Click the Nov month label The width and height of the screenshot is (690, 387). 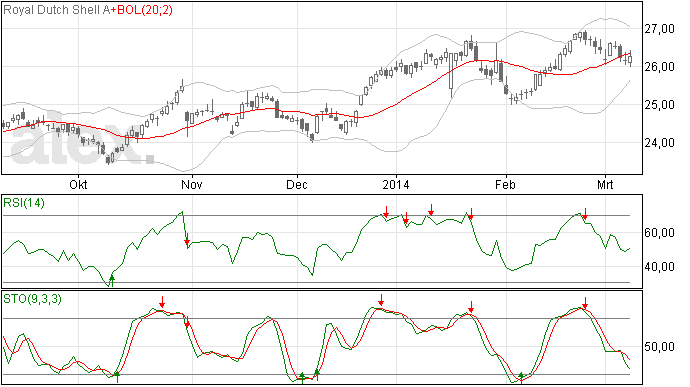[192, 184]
